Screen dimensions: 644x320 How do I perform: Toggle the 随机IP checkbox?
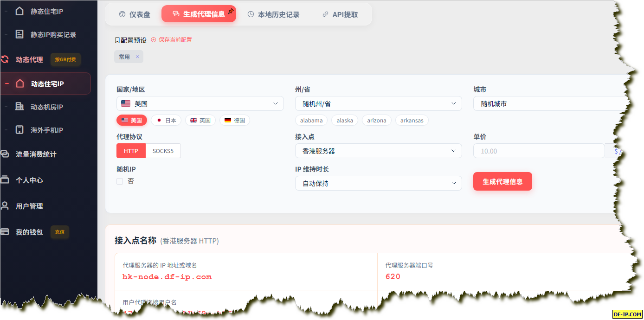[120, 181]
